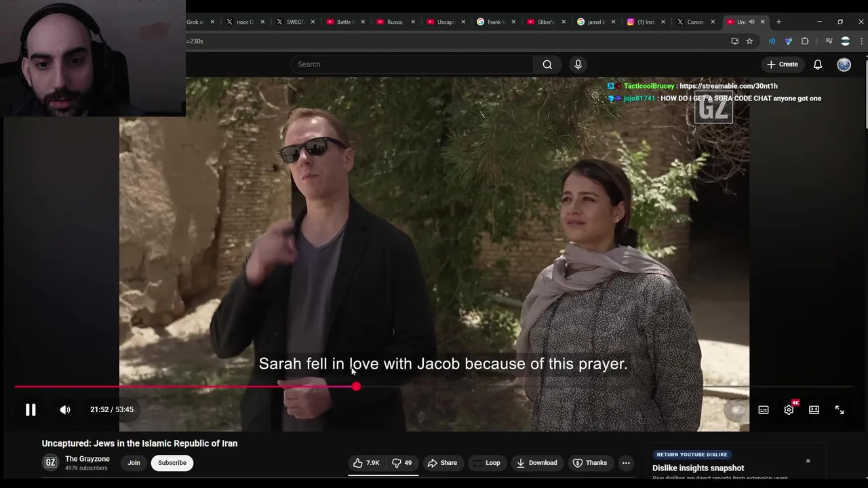This screenshot has height=488, width=868.
Task: Close the Grok tab
Action: (212, 22)
